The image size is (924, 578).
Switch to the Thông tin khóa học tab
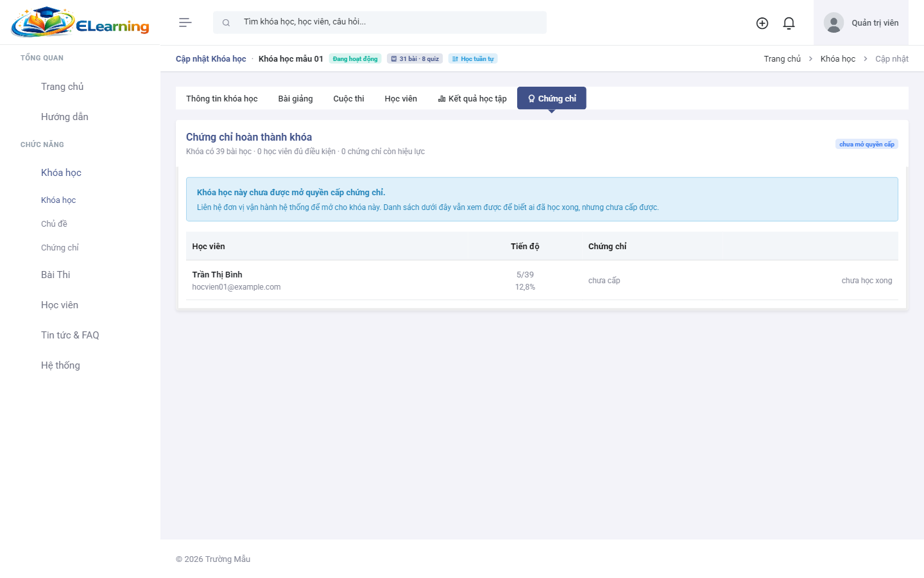(x=222, y=98)
